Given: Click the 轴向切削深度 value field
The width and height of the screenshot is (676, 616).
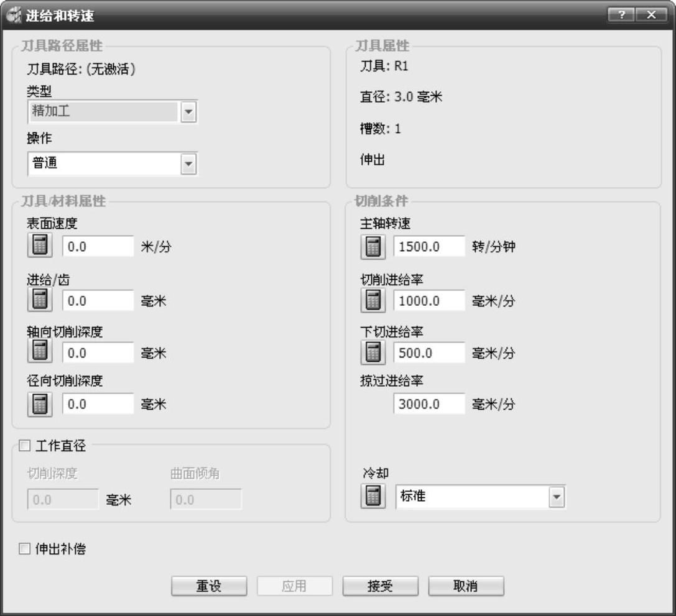Looking at the screenshot, I should 98,353.
